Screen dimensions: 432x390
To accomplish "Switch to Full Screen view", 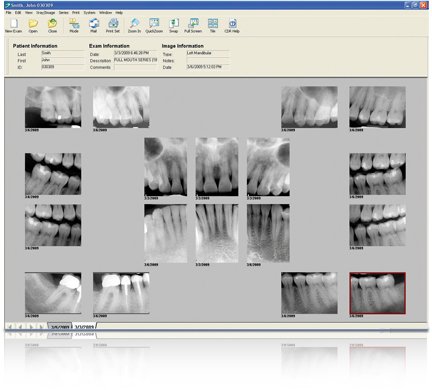I will point(193,25).
